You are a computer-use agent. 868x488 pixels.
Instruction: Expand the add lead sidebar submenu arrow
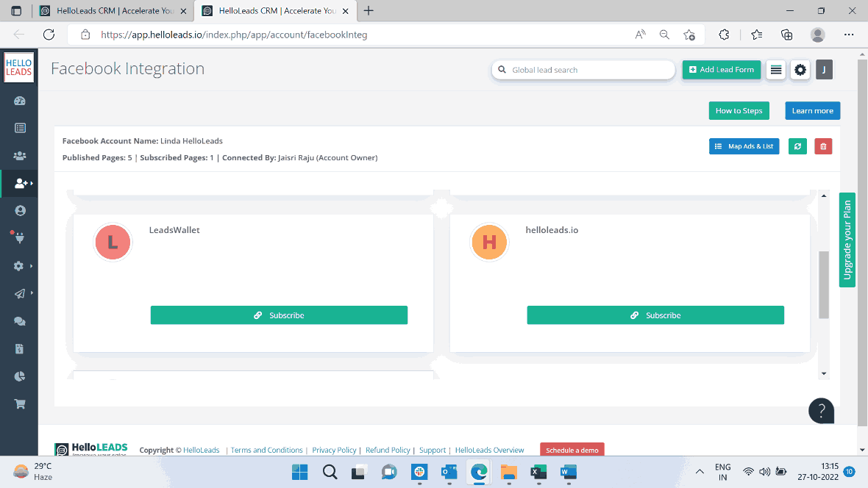[32, 183]
